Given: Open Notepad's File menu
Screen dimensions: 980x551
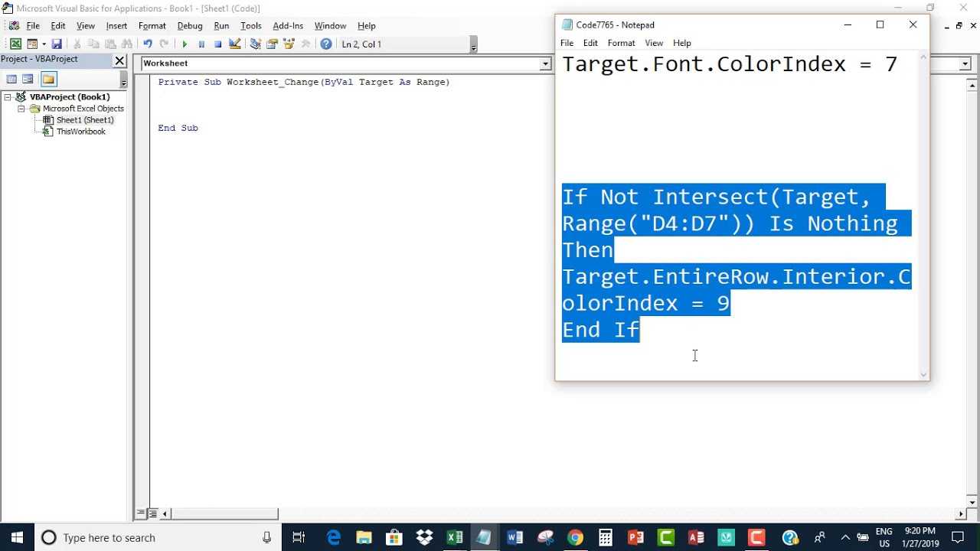Looking at the screenshot, I should (567, 43).
